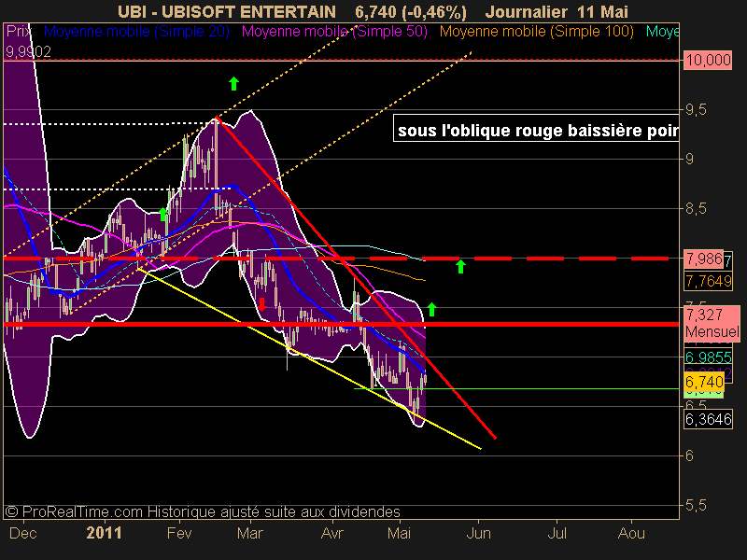Click the "Fev" label on the time axis
Image resolution: width=747 pixels, height=560 pixels.
pos(179,533)
